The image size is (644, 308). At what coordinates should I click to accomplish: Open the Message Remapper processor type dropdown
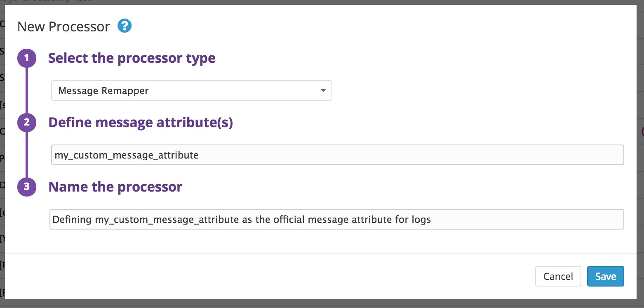coord(191,91)
